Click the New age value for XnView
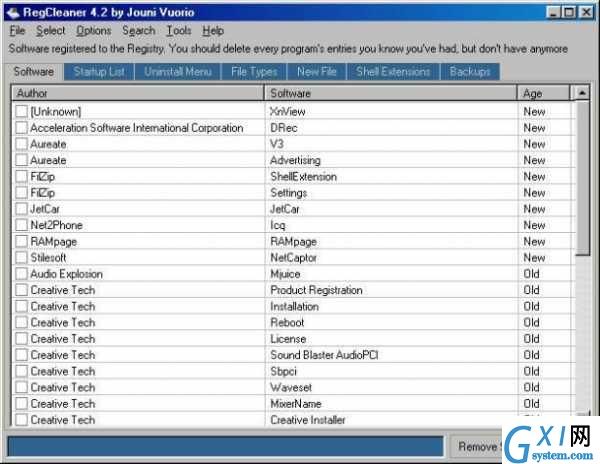 pos(534,111)
